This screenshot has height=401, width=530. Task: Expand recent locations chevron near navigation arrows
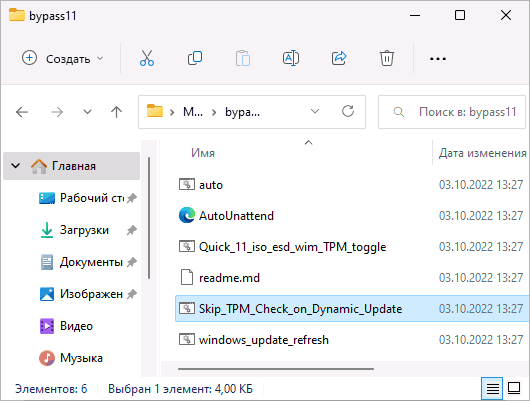click(x=88, y=112)
